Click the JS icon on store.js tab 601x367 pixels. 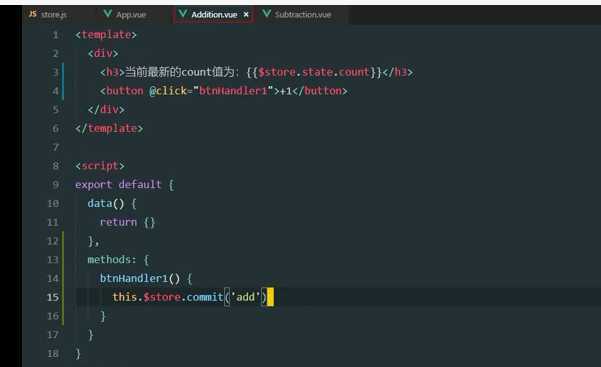[33, 14]
